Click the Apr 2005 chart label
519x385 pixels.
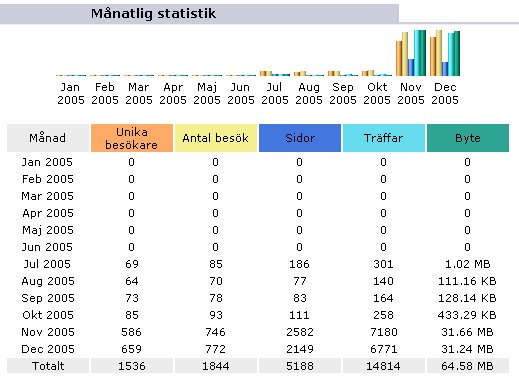click(173, 93)
